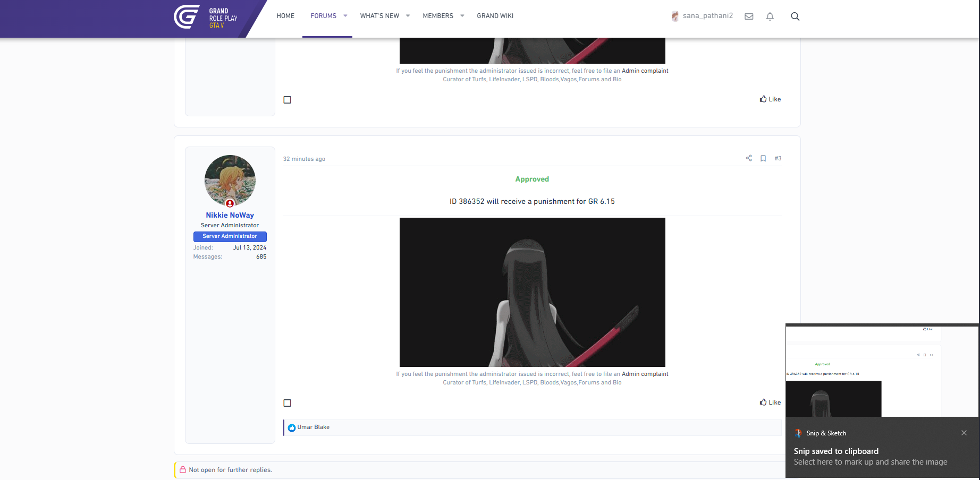Open Umar Blake's profile link

(x=314, y=427)
